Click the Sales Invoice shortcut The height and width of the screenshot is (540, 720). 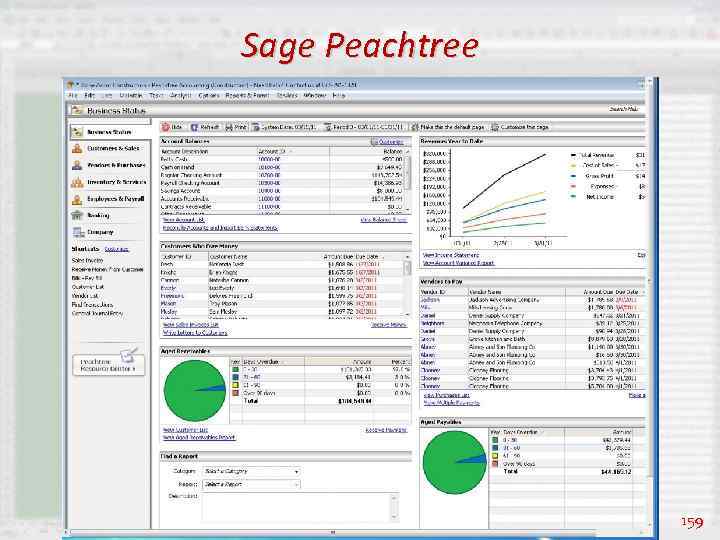87,260
